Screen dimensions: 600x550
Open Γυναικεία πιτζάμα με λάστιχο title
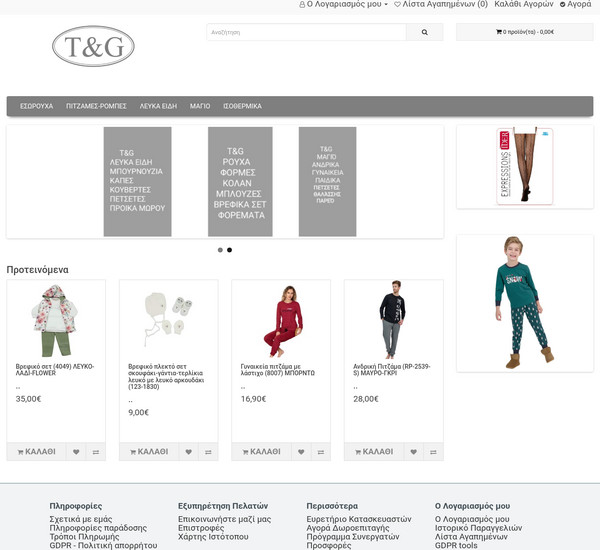tap(277, 370)
